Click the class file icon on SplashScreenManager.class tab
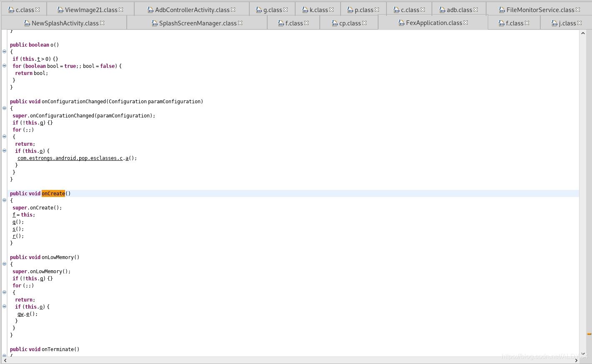Screen dimensions: 592x364 pyautogui.click(x=155, y=23)
